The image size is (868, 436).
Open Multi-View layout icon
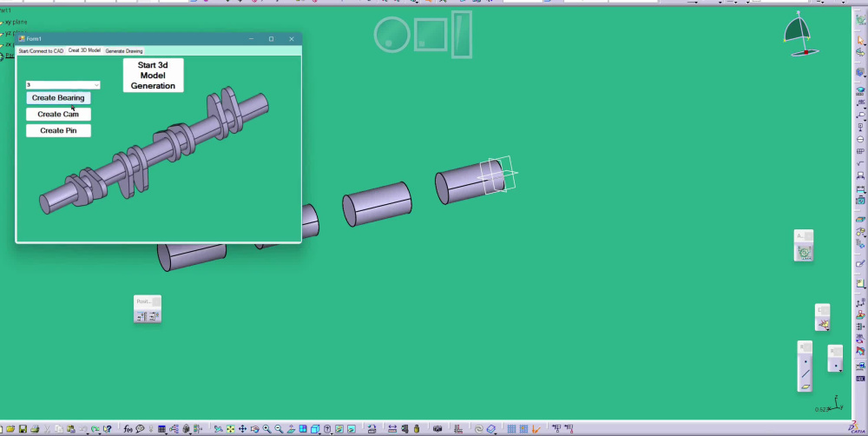tap(303, 429)
